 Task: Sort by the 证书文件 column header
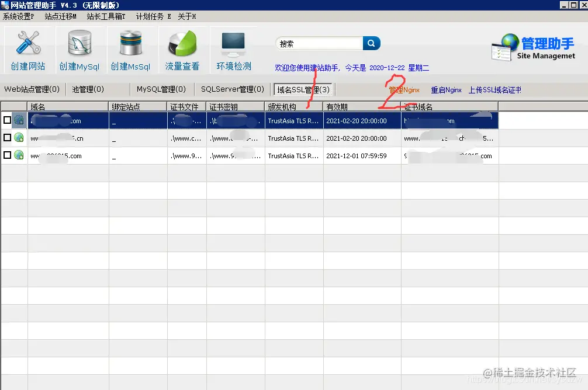(187, 106)
